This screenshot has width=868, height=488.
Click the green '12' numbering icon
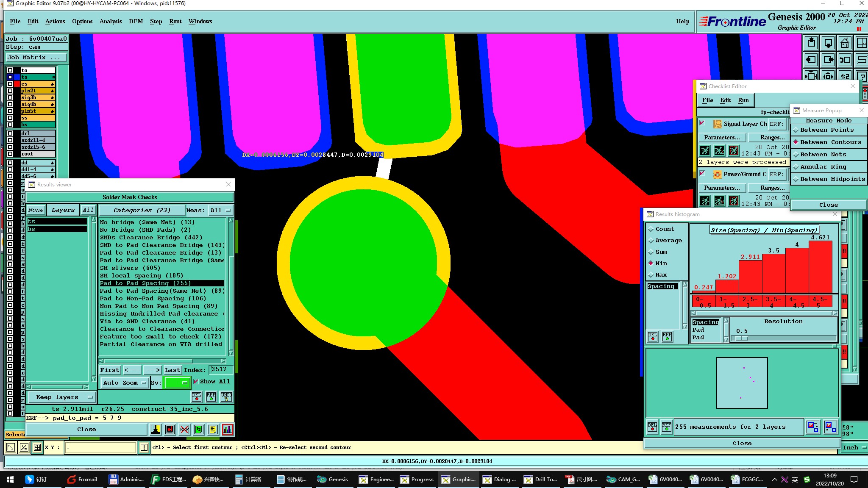(199, 430)
